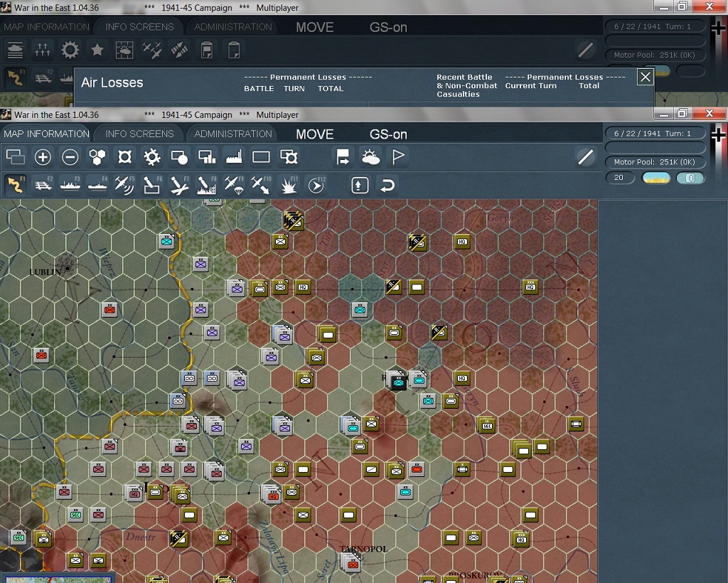728x583 pixels.
Task: Open MAP INFORMATION tab in upper window
Action: point(46,27)
